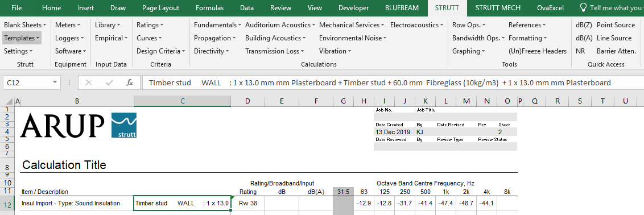Switch to the Home tab
Image resolution: width=644 pixels, height=215 pixels.
tap(51, 8)
